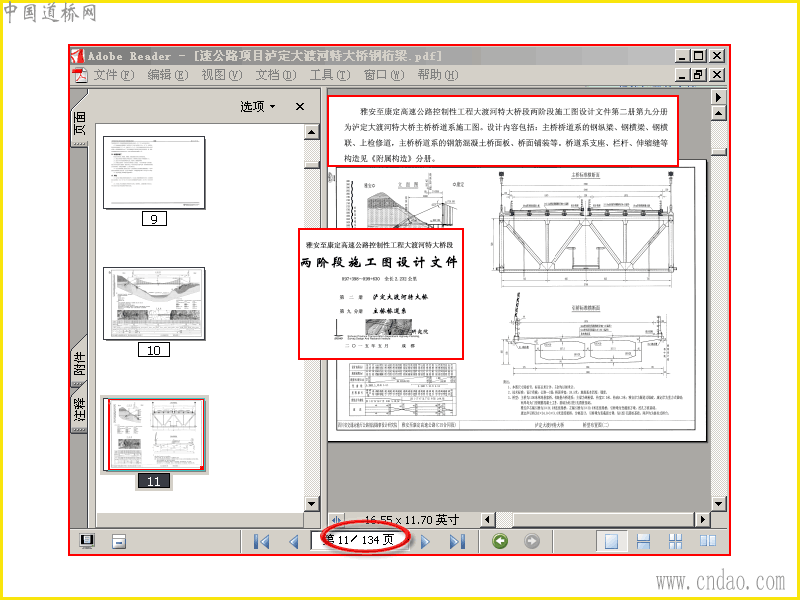Select single page layout icon
Image resolution: width=800 pixels, height=600 pixels.
pyautogui.click(x=611, y=541)
